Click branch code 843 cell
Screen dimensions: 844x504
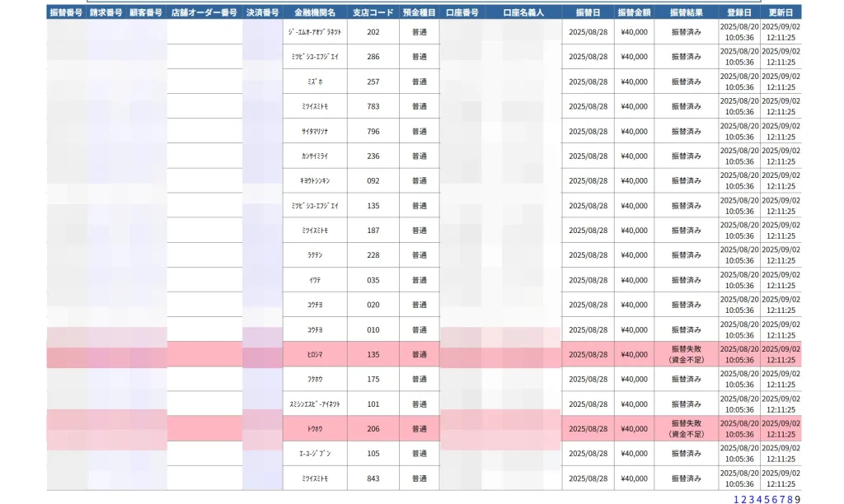pyautogui.click(x=373, y=478)
